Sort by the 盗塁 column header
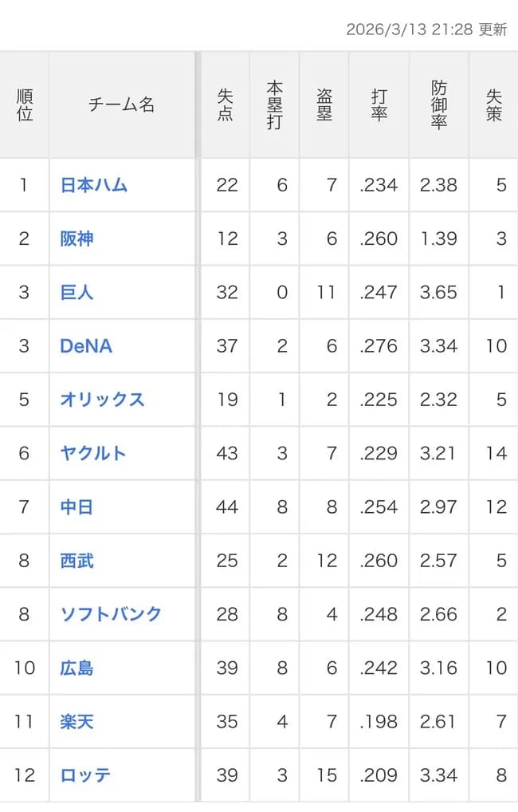 pos(324,104)
